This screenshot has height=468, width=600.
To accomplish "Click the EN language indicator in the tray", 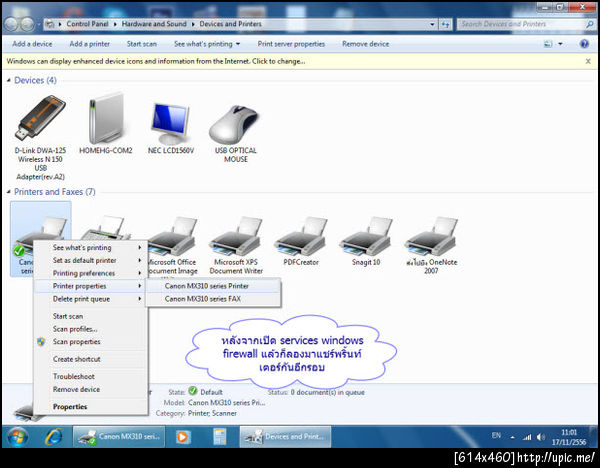I will [x=496, y=435].
